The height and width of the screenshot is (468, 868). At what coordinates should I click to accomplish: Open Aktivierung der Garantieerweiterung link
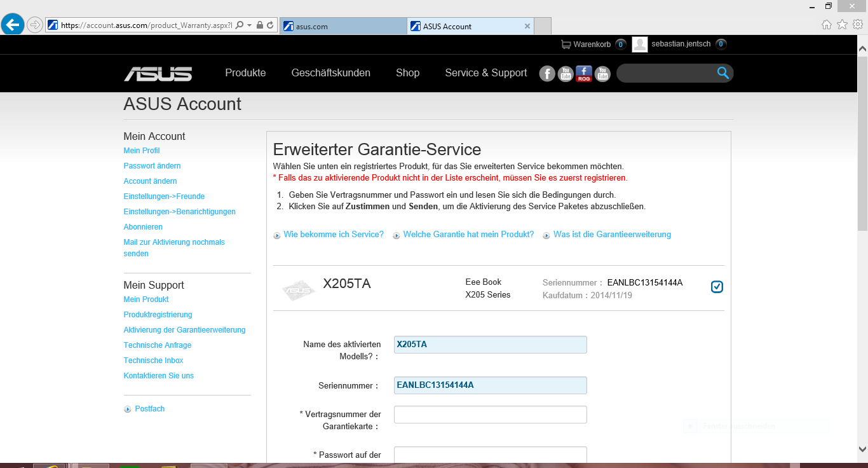tap(184, 330)
